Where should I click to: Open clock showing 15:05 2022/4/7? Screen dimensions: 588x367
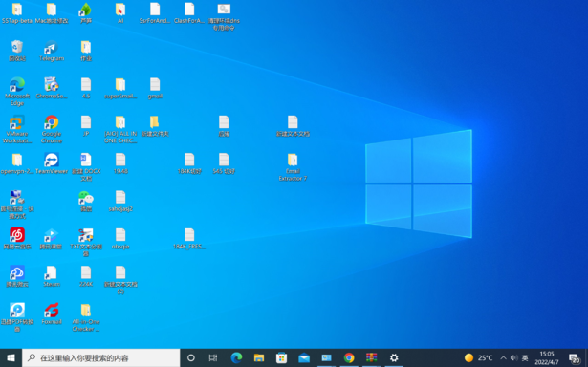coord(547,358)
